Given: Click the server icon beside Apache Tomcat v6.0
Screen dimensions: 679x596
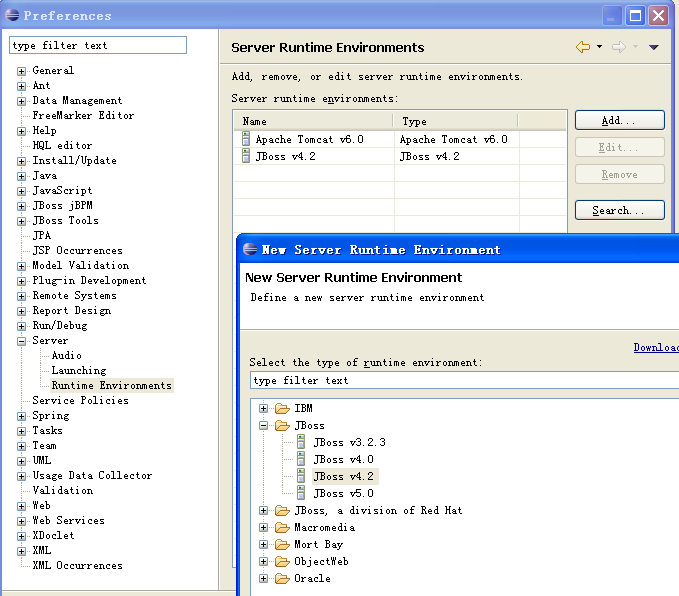Looking at the screenshot, I should [x=246, y=139].
